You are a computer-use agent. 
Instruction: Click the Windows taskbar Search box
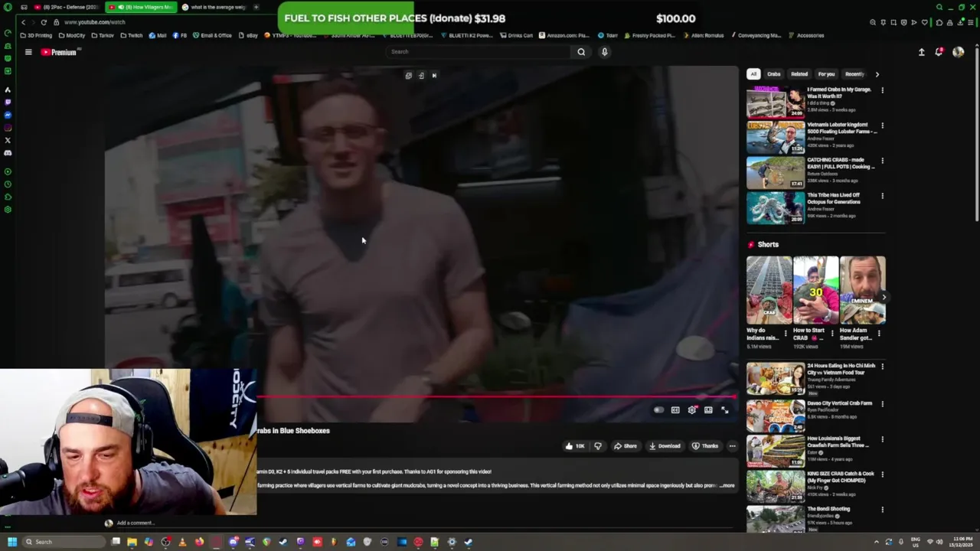point(64,542)
